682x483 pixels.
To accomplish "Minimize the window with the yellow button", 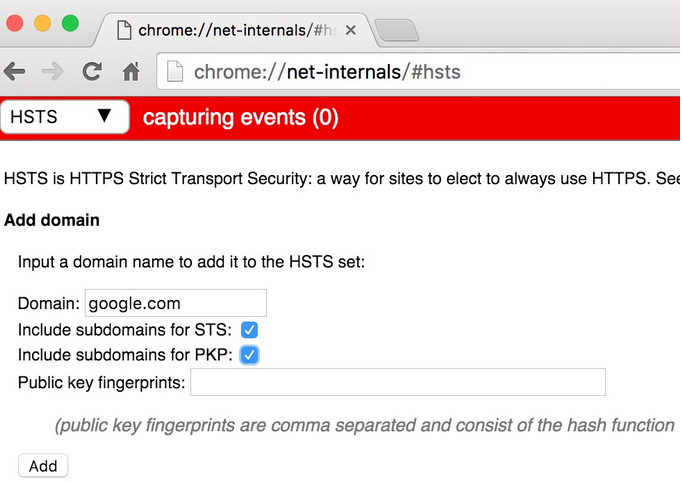I will pos(44,23).
